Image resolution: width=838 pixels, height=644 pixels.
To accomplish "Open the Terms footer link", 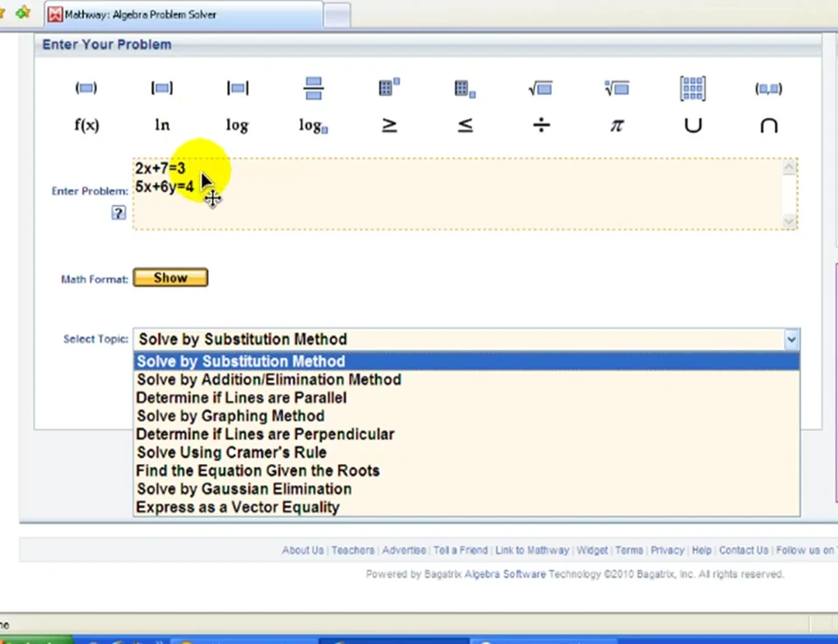I will click(629, 550).
